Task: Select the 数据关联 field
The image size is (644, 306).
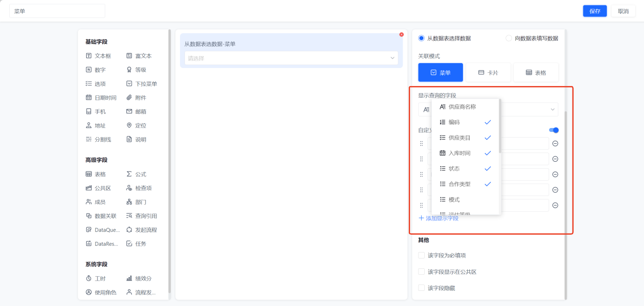Action: (x=101, y=216)
